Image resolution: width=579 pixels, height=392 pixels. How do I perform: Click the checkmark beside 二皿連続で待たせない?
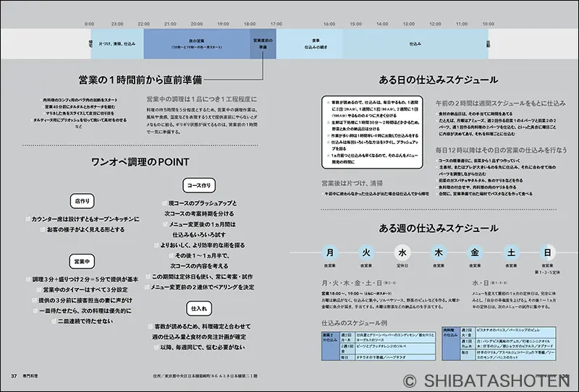pyautogui.click(x=54, y=321)
